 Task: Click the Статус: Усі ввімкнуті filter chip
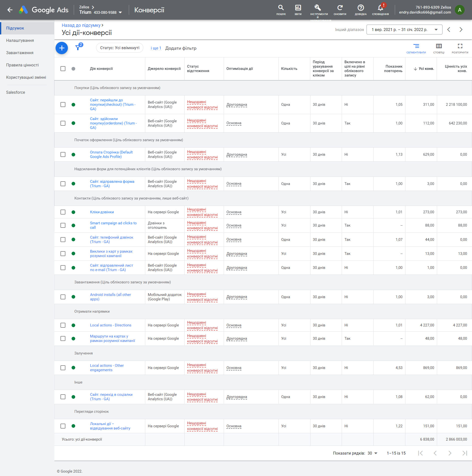120,48
